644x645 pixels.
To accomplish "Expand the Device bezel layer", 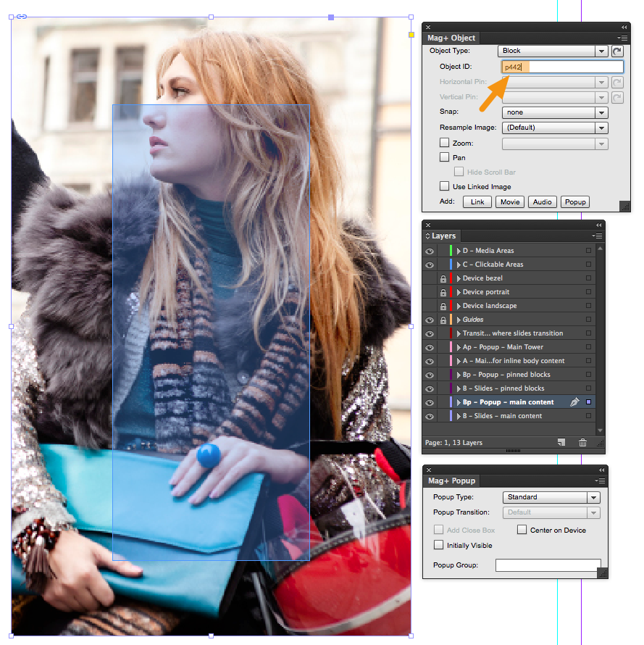I will (459, 278).
